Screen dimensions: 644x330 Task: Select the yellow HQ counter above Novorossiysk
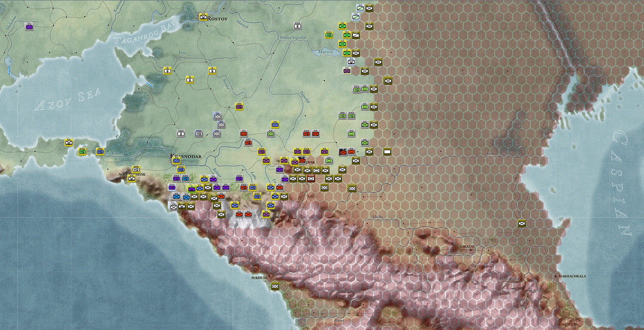coord(136,169)
